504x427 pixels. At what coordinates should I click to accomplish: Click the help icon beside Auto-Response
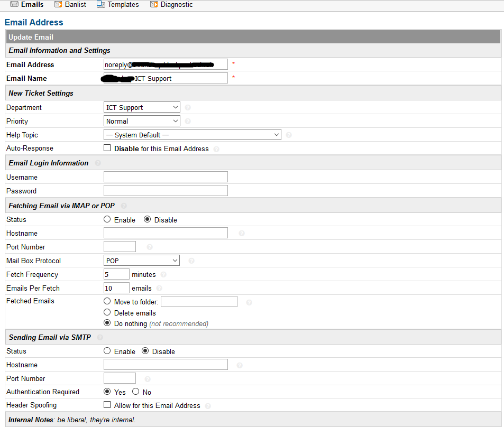tap(216, 148)
